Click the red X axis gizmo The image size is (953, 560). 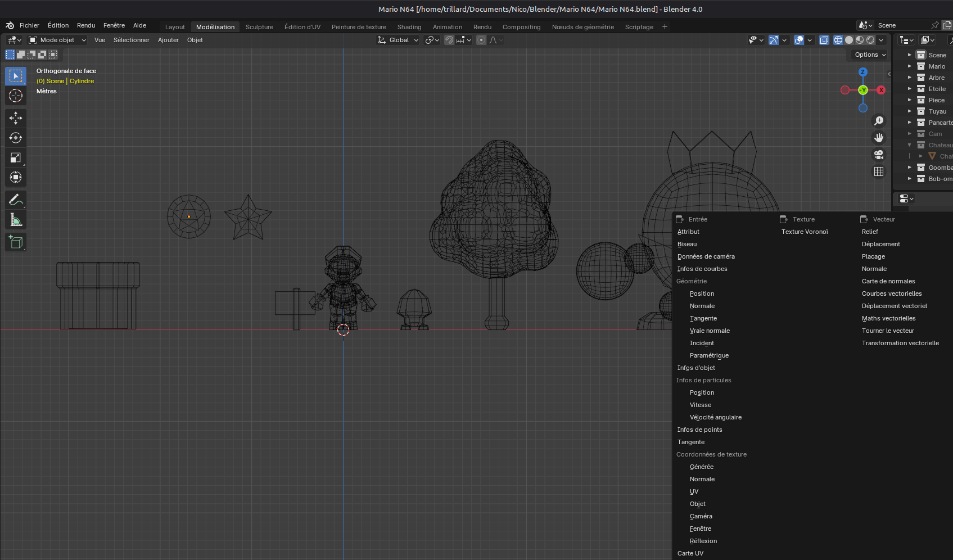pos(881,90)
